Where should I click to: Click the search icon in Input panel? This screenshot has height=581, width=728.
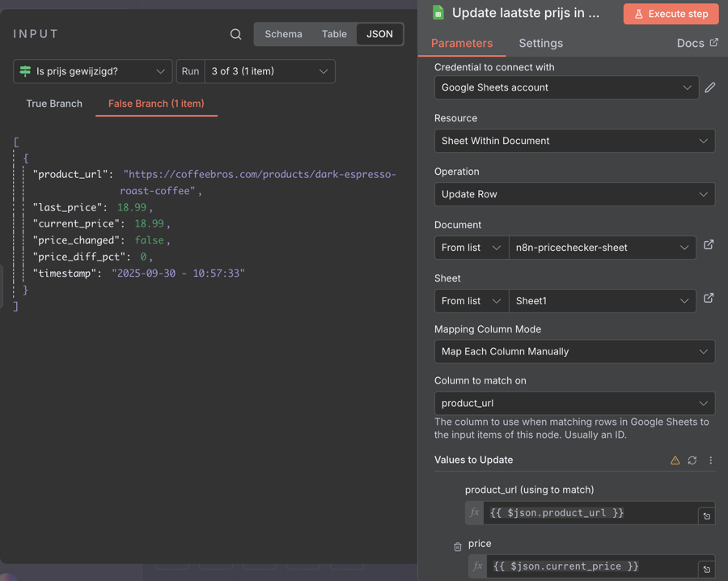coord(235,34)
